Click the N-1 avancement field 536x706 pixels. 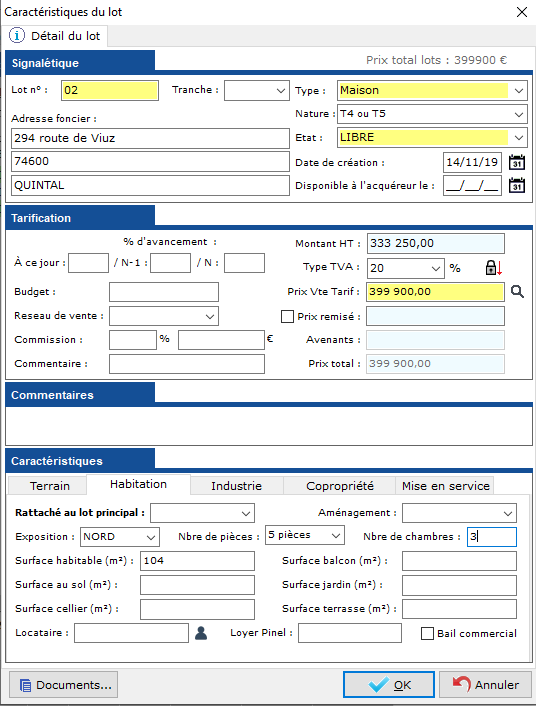(170, 263)
